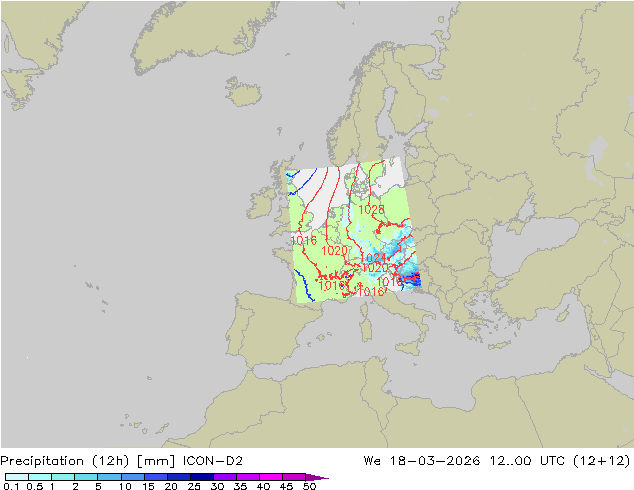The image size is (634, 490).
Task: Click the 0.1–0.5 mm legend swatch
Action: pos(17,477)
